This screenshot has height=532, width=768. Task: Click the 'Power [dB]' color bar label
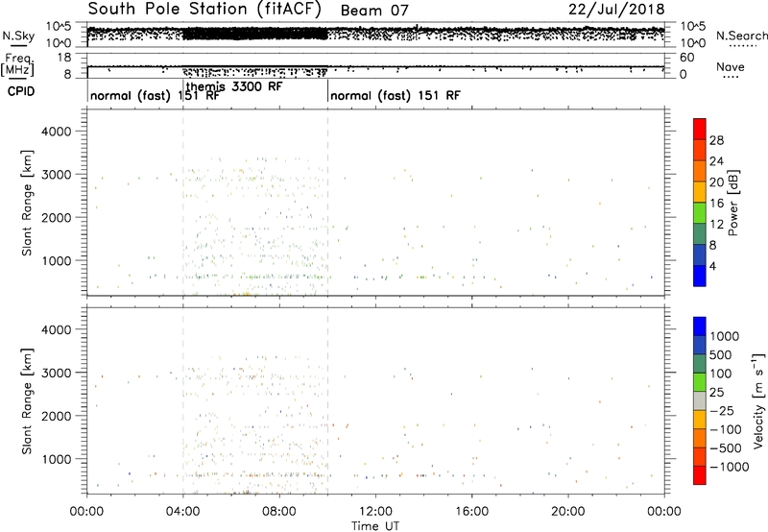733,203
